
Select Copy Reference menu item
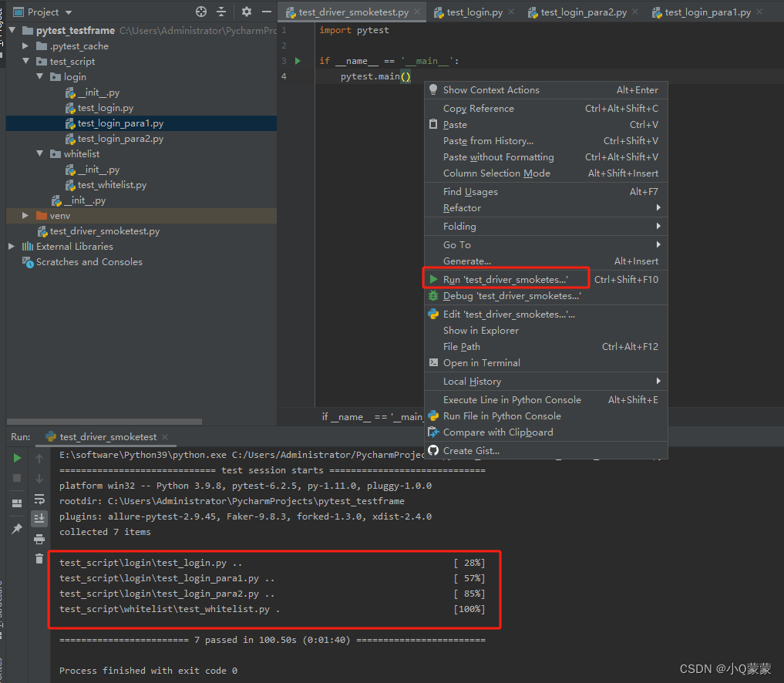coord(546,109)
